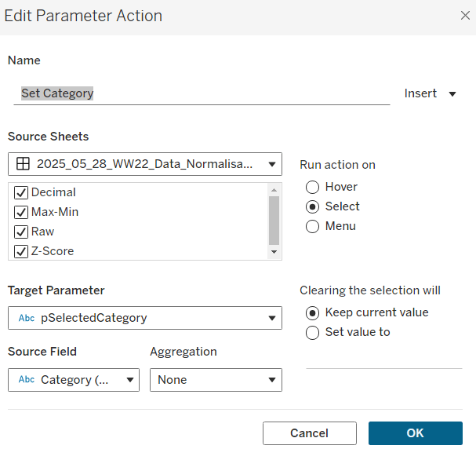Uncheck the Max-Min sheet checkbox
Viewport: 476px width, 449px height.
pos(21,212)
